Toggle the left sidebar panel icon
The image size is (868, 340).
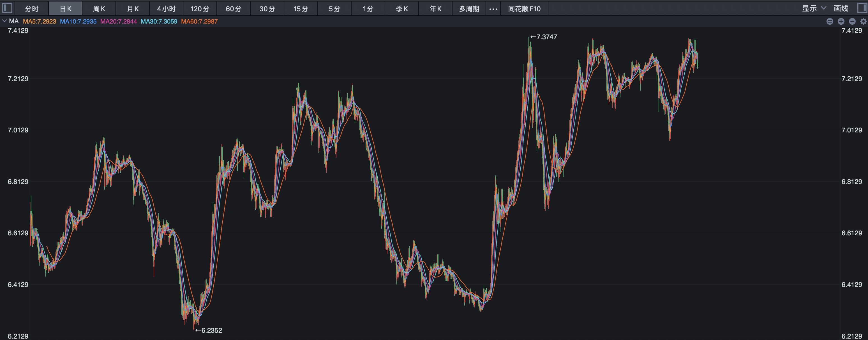click(x=7, y=8)
